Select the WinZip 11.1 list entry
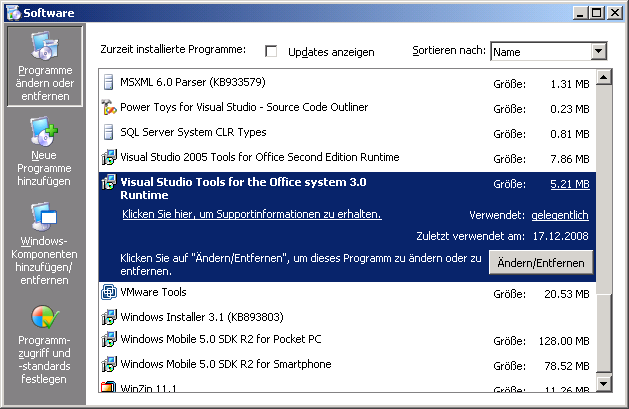Image resolution: width=629 pixels, height=409 pixels. coord(148,386)
